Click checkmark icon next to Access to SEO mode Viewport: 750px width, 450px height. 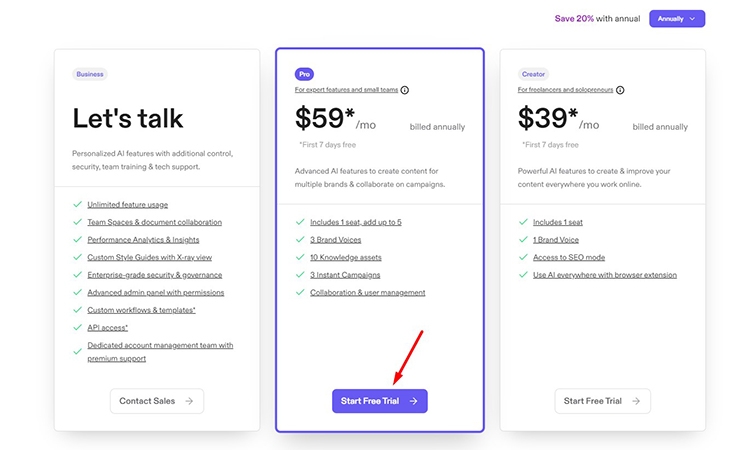523,257
